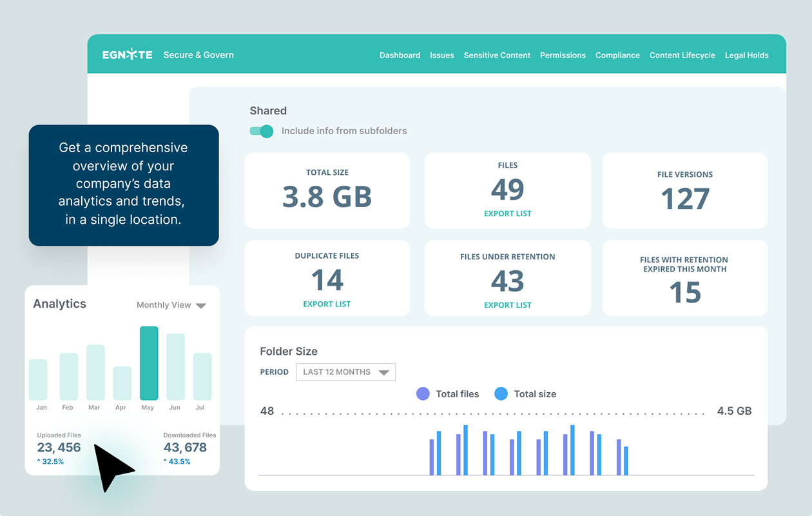Select the Permissions nav item
The width and height of the screenshot is (812, 516).
pyautogui.click(x=563, y=55)
